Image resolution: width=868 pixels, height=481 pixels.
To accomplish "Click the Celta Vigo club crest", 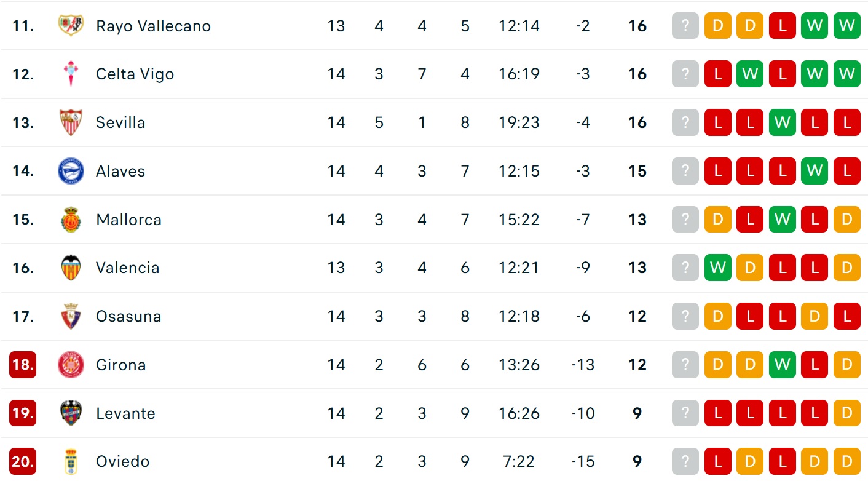I will pos(71,74).
